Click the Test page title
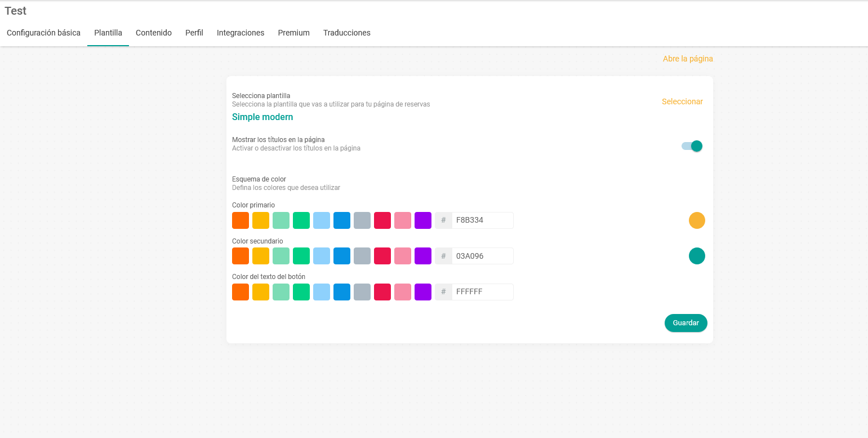This screenshot has width=868, height=438. coord(16,11)
